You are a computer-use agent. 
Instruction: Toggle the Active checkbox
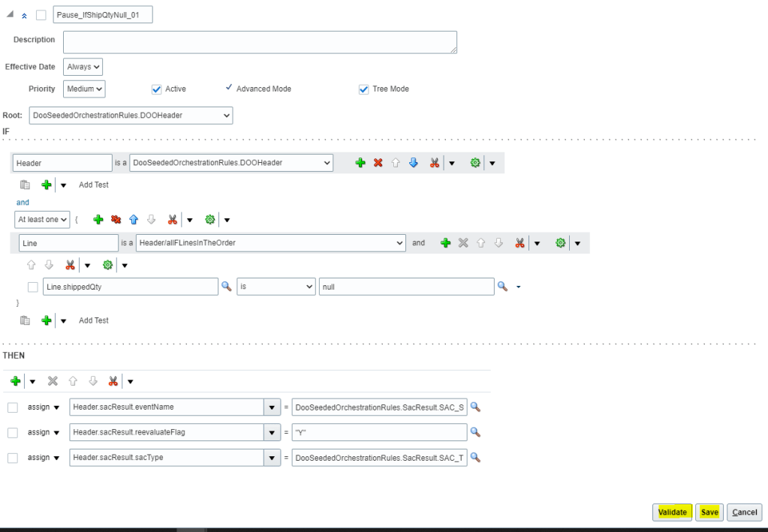click(x=156, y=89)
